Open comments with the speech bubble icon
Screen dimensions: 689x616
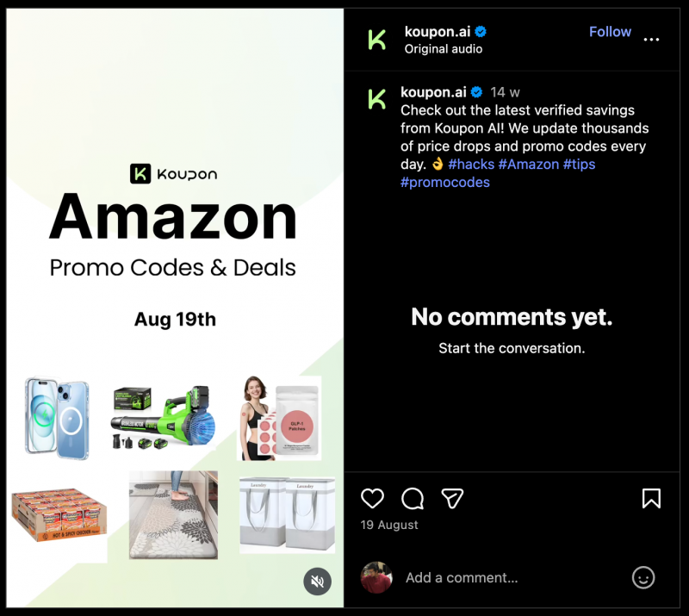pos(413,499)
